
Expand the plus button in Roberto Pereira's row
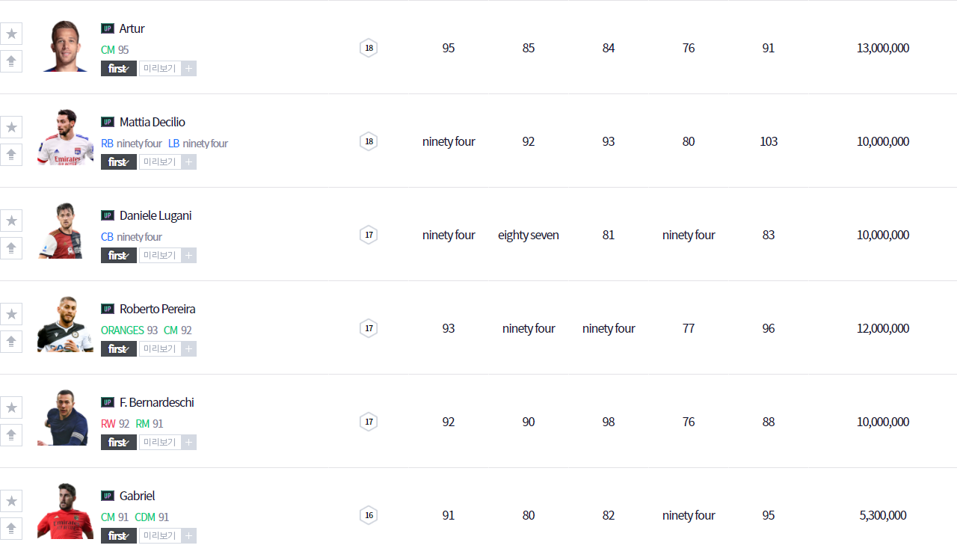click(189, 349)
